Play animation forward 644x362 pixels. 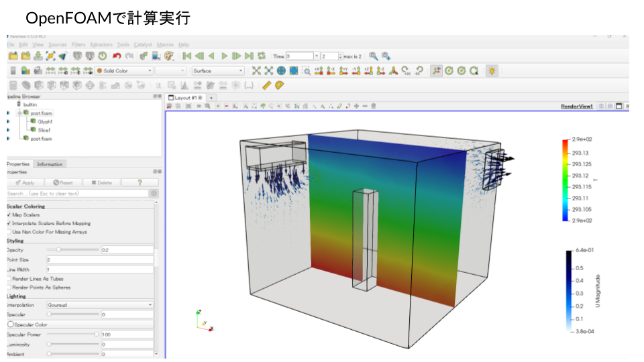(x=224, y=56)
